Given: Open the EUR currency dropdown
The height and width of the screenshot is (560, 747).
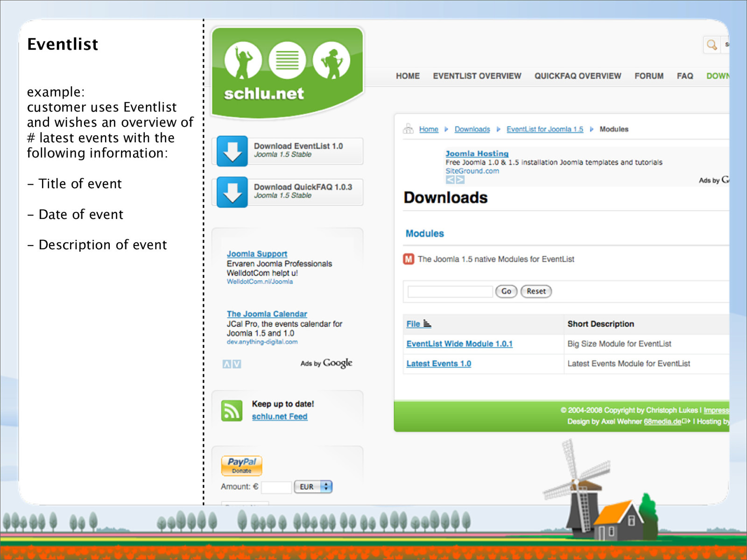Looking at the screenshot, I should click(x=313, y=487).
